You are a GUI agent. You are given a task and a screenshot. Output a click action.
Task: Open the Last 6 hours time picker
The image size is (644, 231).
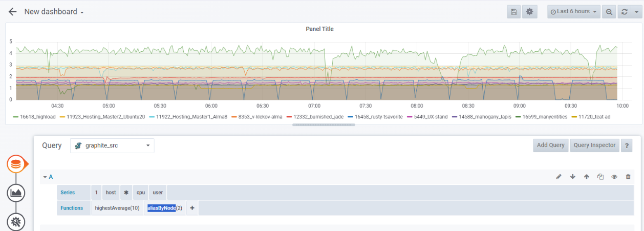coord(573,12)
